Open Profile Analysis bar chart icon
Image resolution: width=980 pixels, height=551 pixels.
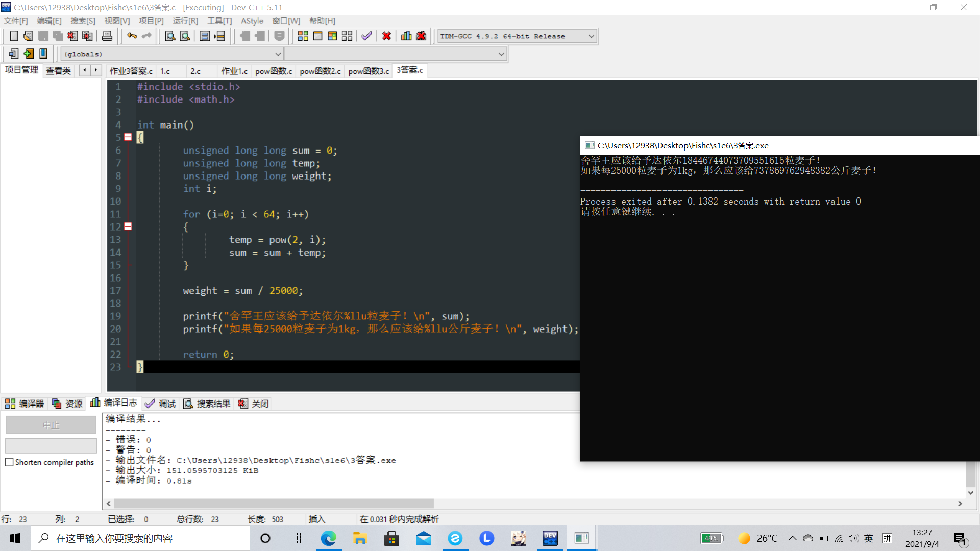click(x=406, y=36)
